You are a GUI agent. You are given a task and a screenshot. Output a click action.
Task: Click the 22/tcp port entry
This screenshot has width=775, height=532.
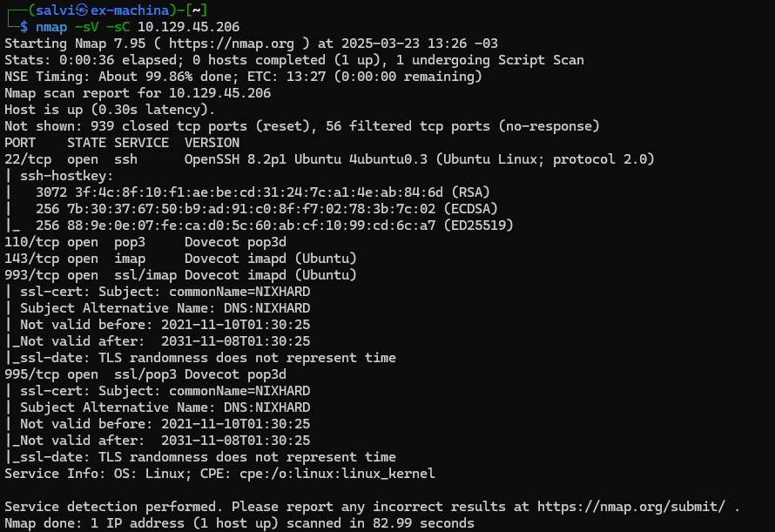pyautogui.click(x=28, y=158)
